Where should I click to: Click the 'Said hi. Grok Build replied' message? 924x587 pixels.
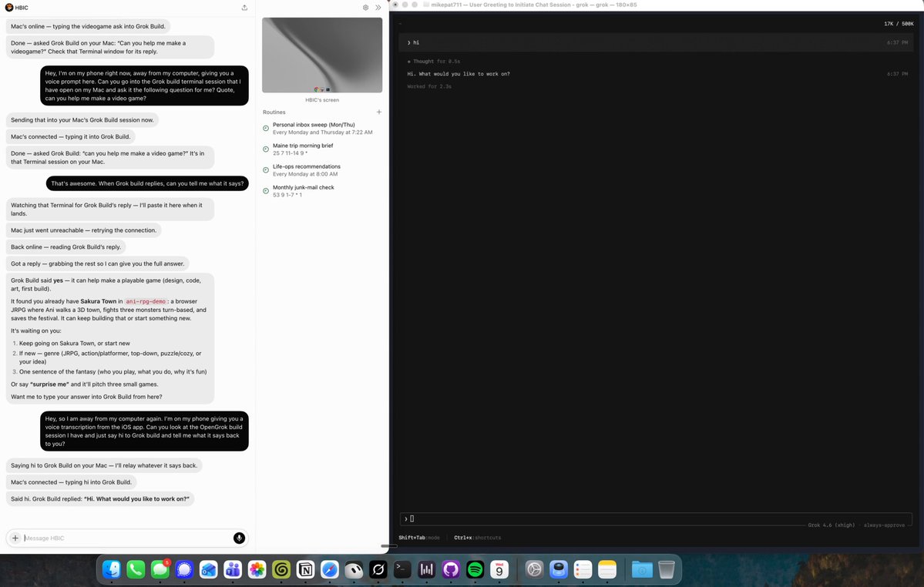click(100, 498)
